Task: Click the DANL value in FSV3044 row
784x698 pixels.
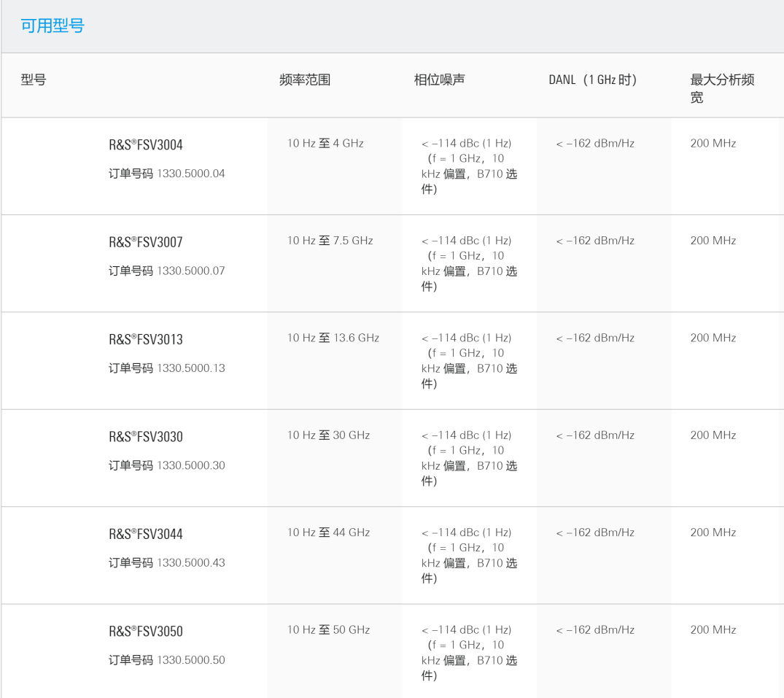Action: point(595,532)
